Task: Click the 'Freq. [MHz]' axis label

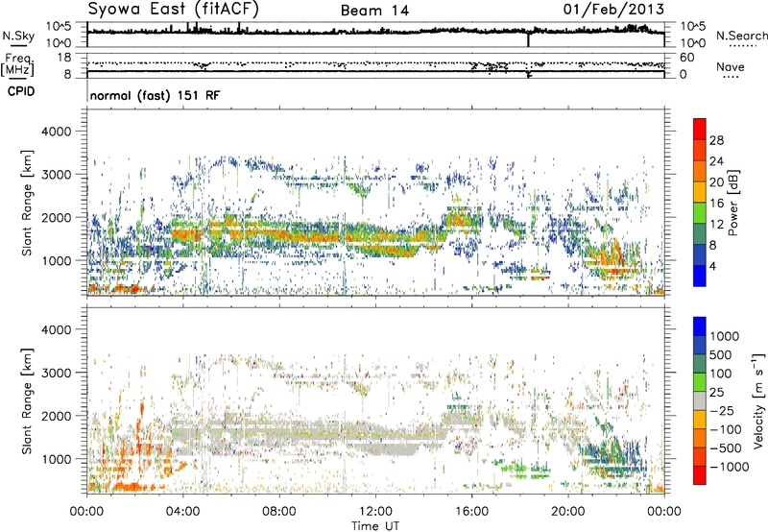Action: [17, 65]
